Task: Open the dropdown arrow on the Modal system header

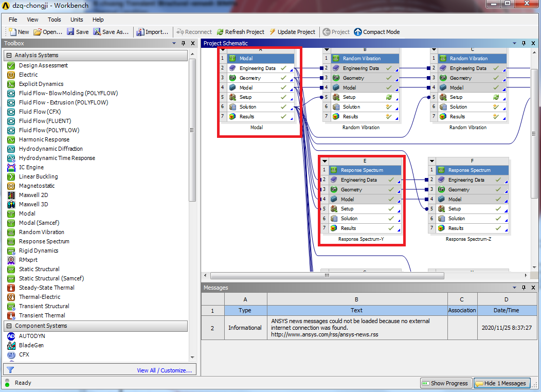Action: pos(222,49)
